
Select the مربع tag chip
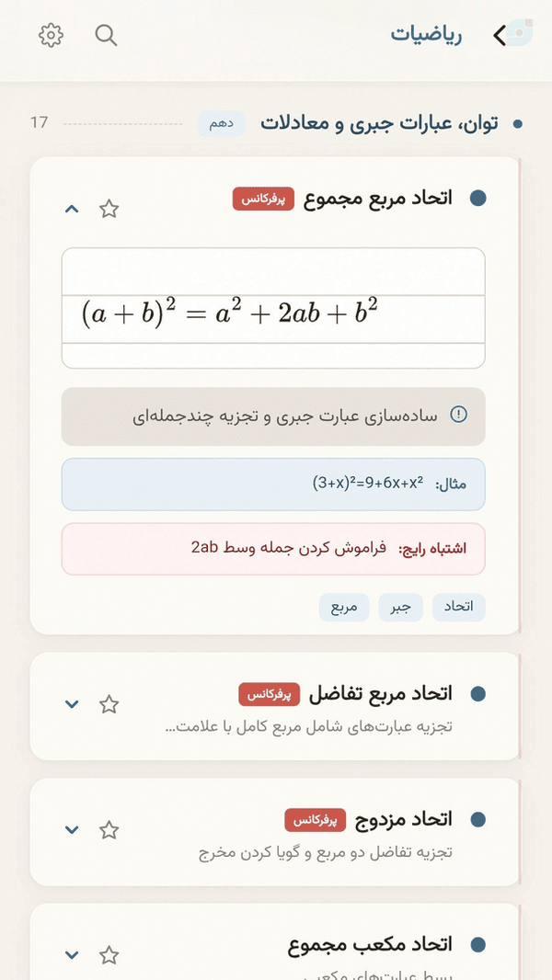click(344, 608)
